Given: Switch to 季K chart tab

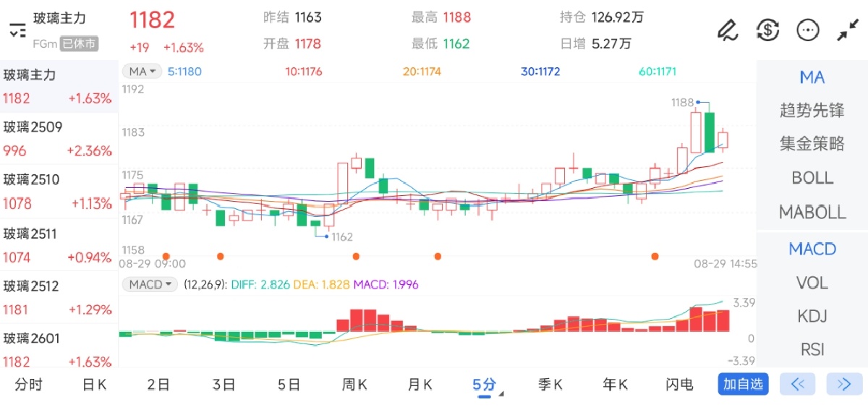Looking at the screenshot, I should pos(550,384).
